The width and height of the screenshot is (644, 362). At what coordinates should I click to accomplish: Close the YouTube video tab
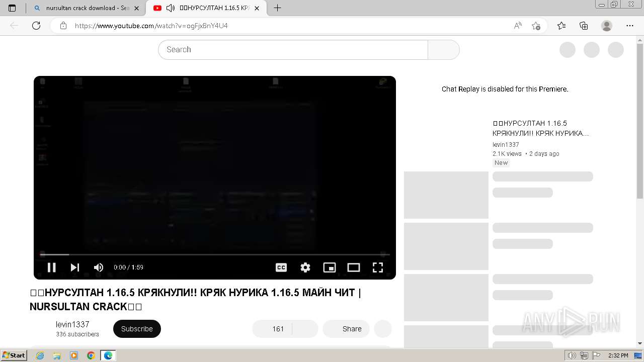[x=257, y=8]
